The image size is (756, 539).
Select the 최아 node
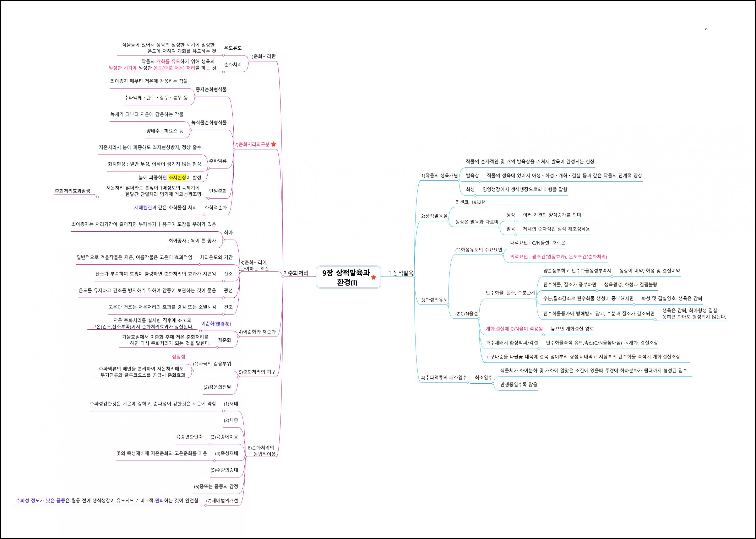(x=228, y=232)
